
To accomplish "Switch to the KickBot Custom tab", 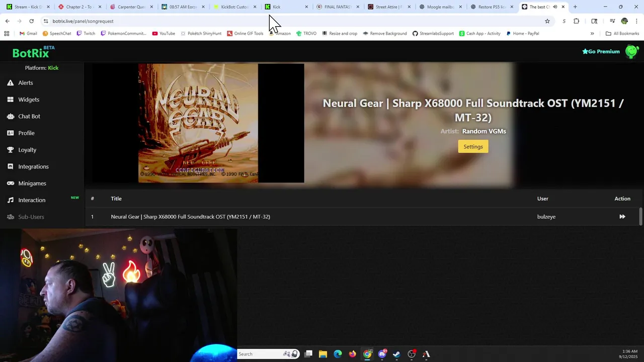I will click(234, 7).
